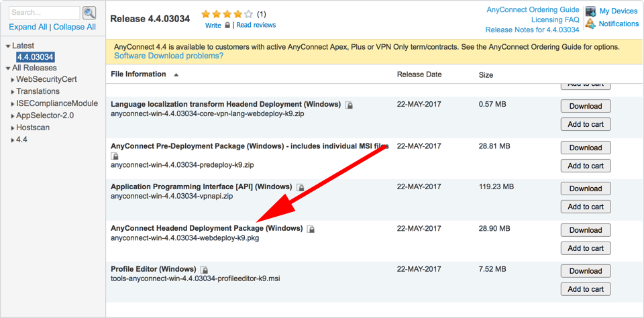Image resolution: width=644 pixels, height=318 pixels.
Task: Add Pre-Deployment Package to cart
Action: click(x=586, y=166)
